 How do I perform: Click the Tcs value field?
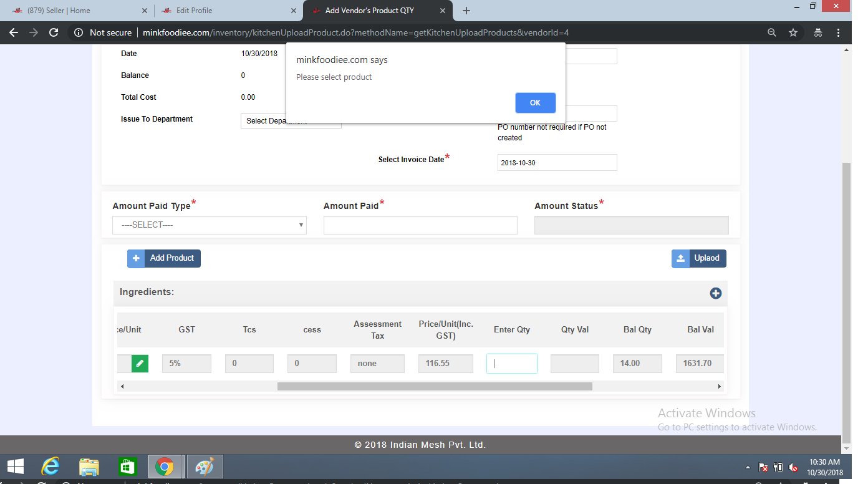point(249,364)
